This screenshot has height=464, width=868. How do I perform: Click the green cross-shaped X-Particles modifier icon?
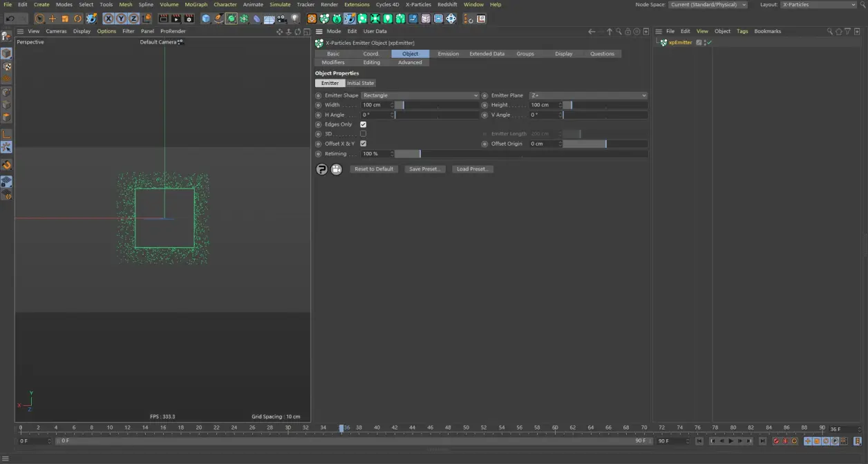(374, 19)
